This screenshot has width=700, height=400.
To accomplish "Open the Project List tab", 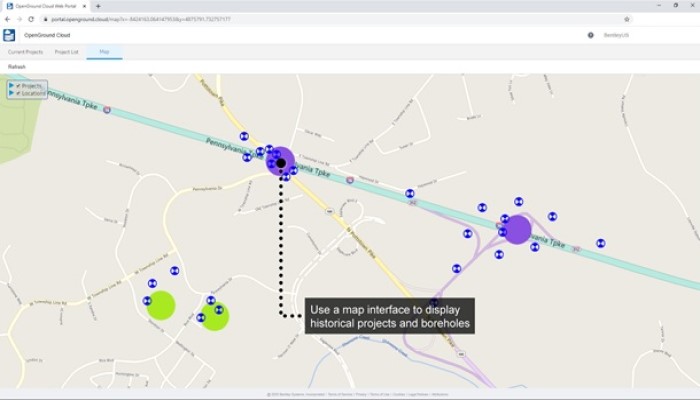I will (67, 51).
